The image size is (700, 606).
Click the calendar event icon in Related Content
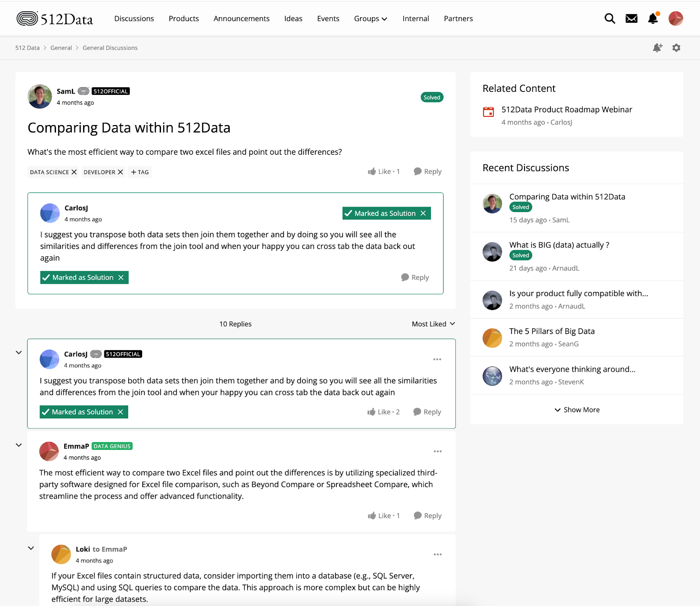click(x=488, y=111)
